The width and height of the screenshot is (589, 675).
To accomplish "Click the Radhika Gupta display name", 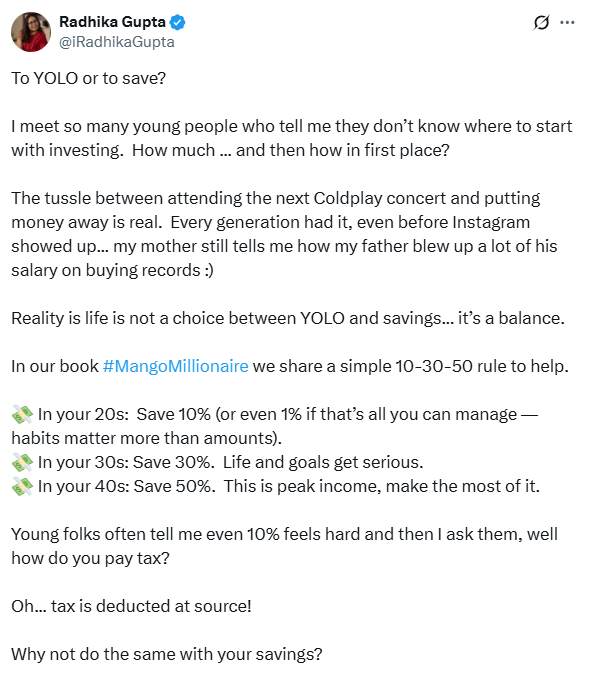I will click(112, 22).
